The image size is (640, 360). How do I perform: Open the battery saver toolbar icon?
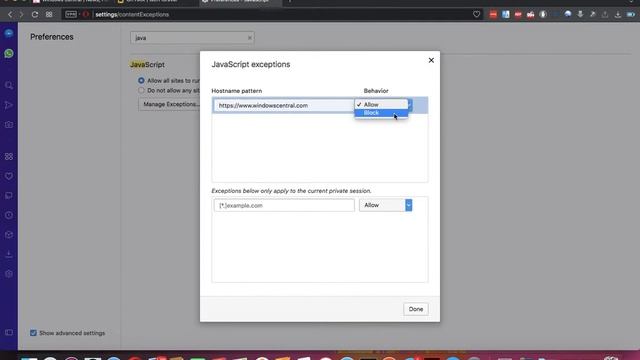(x=631, y=14)
